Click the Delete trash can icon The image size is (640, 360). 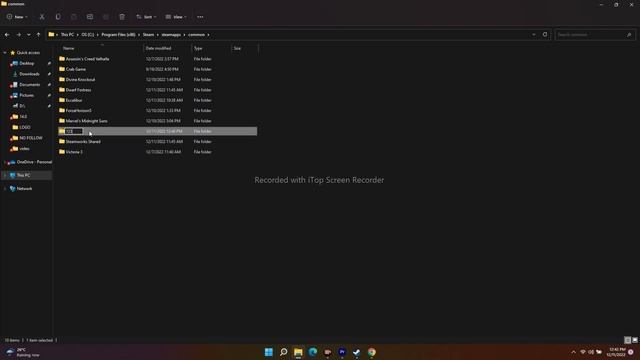[122, 17]
